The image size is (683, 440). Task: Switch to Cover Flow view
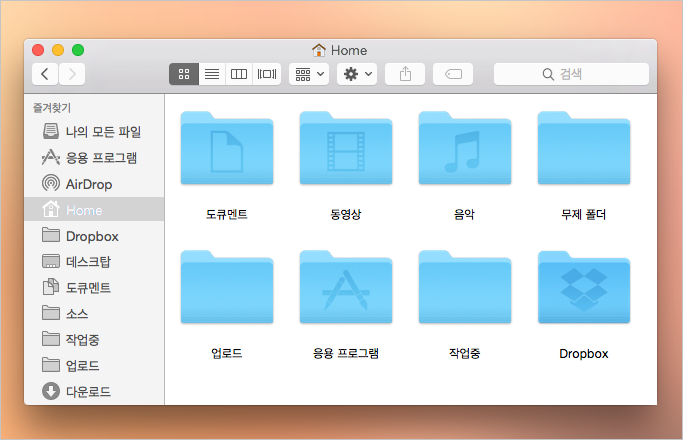click(267, 74)
